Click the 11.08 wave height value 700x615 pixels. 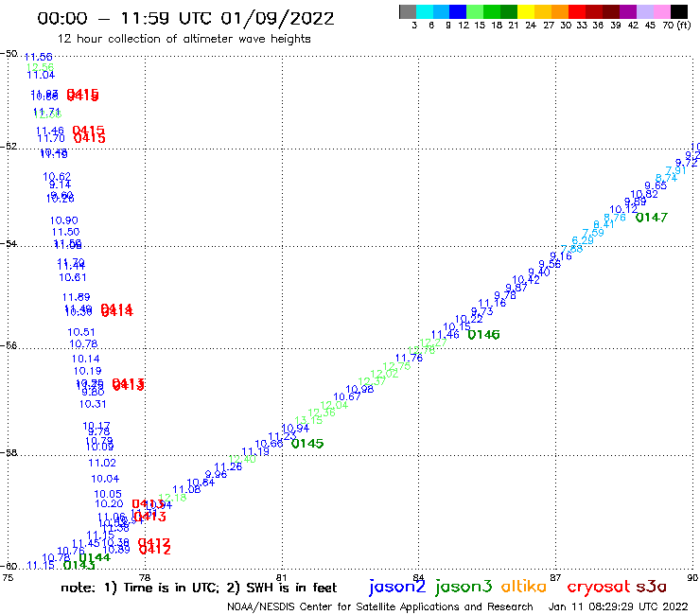point(186,489)
